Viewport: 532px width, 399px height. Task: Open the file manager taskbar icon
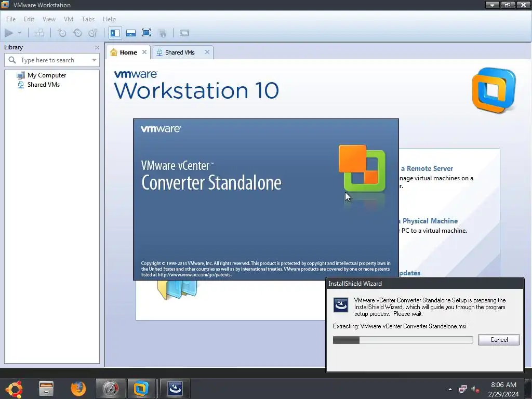click(x=46, y=389)
